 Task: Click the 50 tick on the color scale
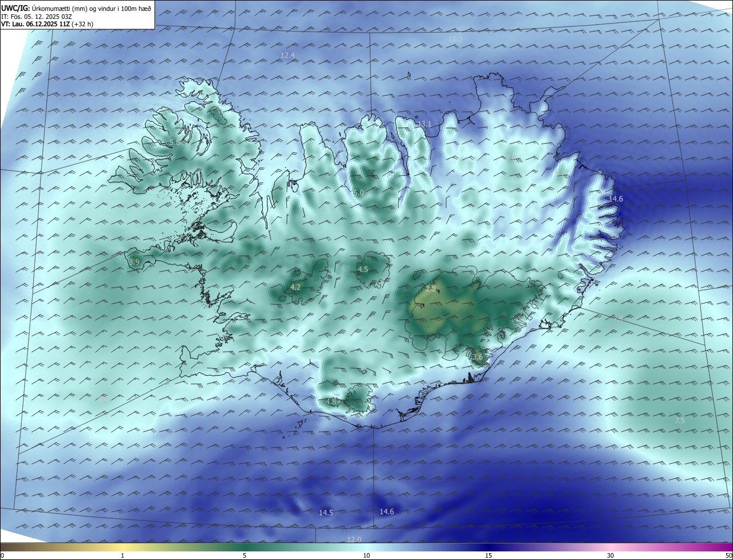(728, 555)
